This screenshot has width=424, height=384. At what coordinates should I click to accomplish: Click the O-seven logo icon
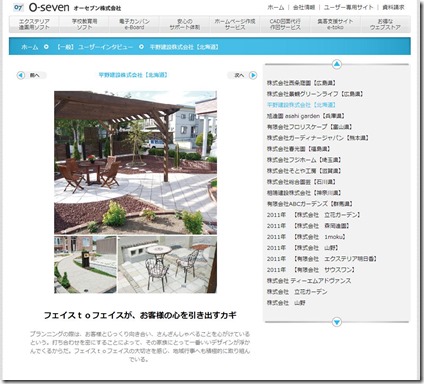pos(19,7)
